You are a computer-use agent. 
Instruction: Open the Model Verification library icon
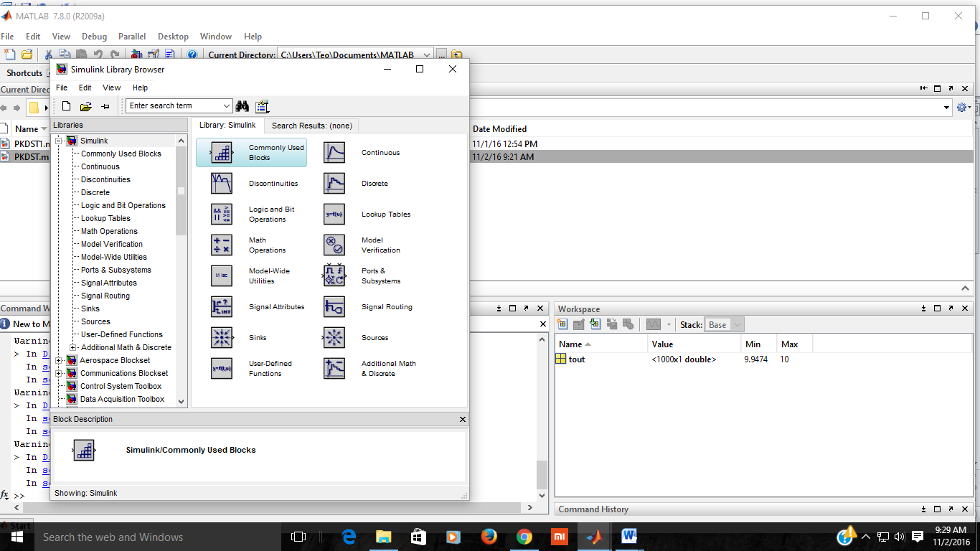tap(334, 245)
